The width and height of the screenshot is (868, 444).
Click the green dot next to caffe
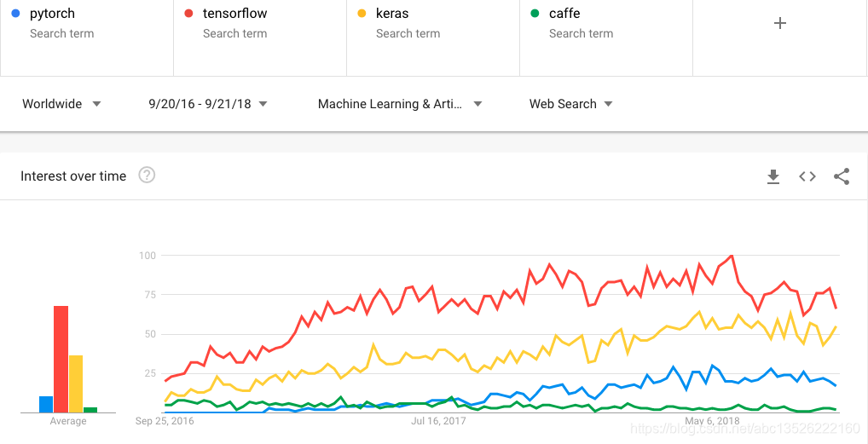coord(535,14)
